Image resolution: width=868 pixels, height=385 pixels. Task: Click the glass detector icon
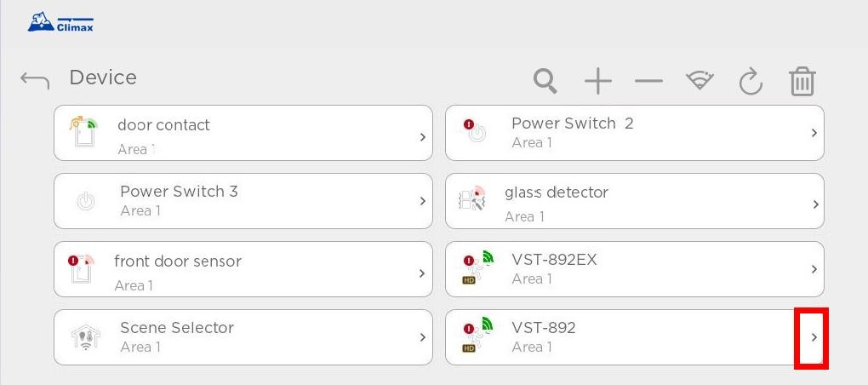(472, 198)
